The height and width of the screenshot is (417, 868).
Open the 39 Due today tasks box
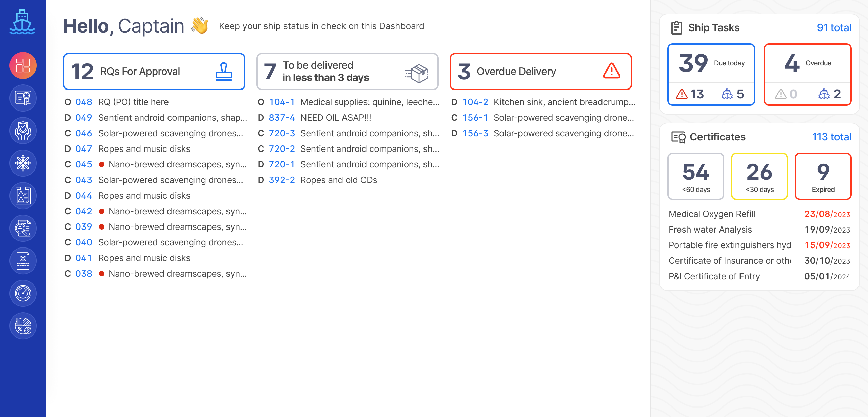click(x=711, y=64)
